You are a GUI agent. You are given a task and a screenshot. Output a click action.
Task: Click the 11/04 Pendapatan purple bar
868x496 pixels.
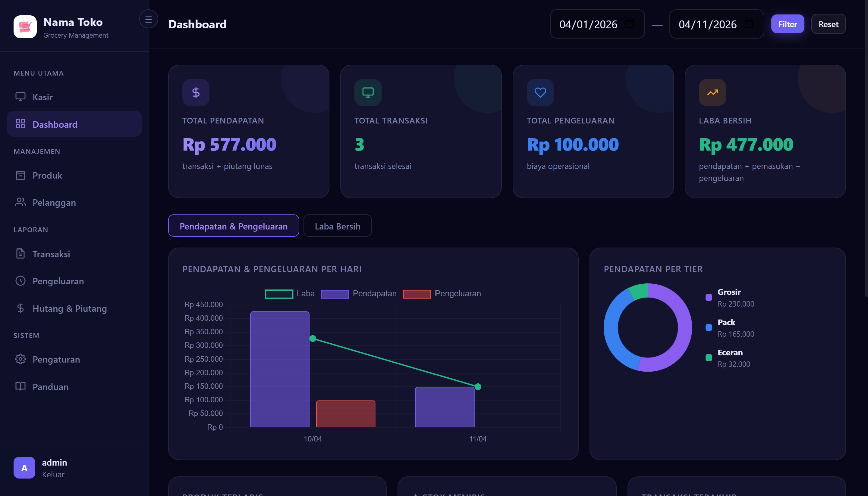[445, 407]
